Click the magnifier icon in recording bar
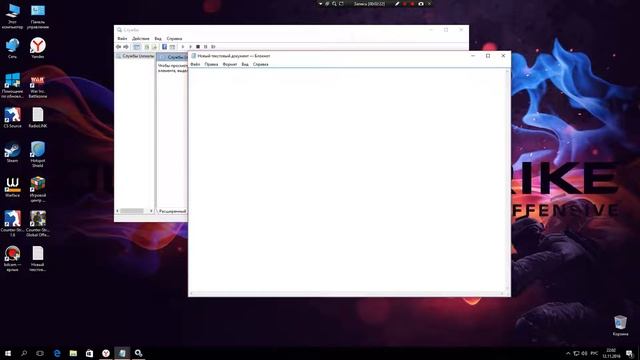This screenshot has height=360, width=640. [x=334, y=4]
